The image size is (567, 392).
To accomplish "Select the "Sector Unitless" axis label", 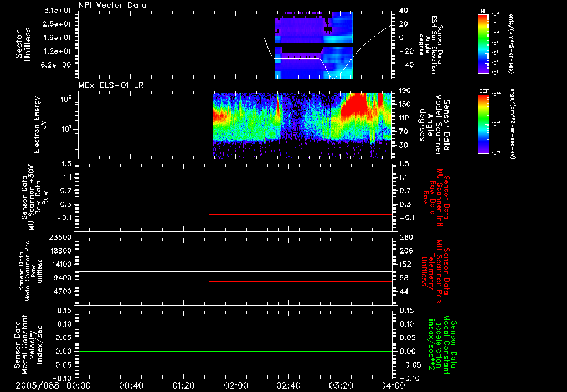I will [23, 44].
